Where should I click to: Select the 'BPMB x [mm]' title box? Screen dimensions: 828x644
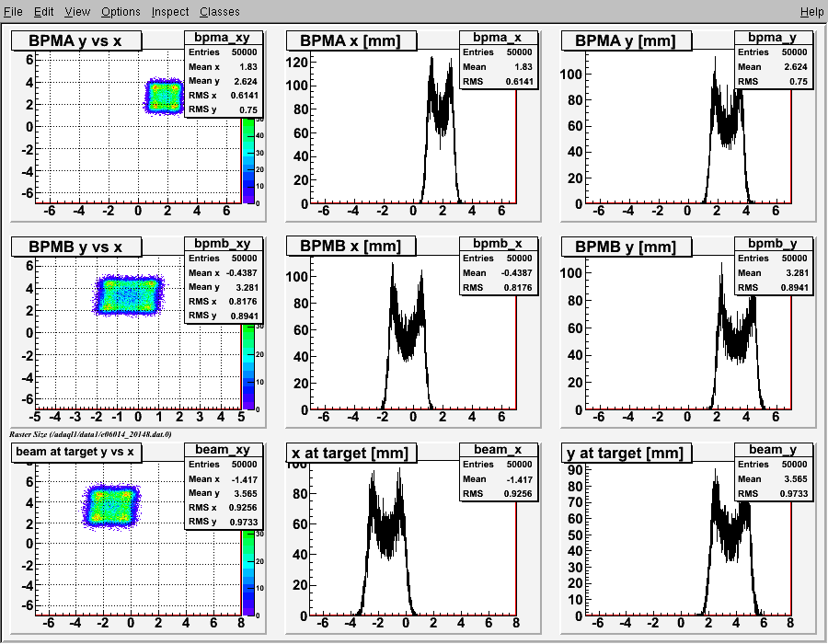pos(351,247)
